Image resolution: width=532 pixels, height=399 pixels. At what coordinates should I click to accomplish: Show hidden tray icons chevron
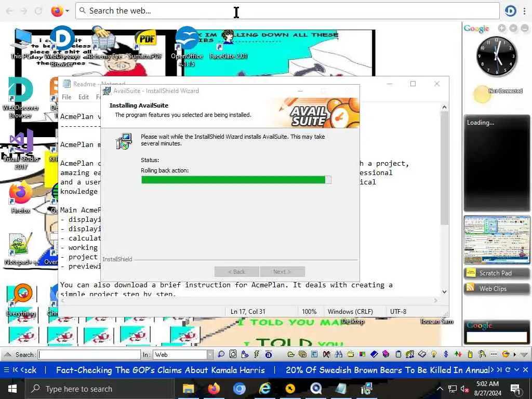(x=440, y=389)
